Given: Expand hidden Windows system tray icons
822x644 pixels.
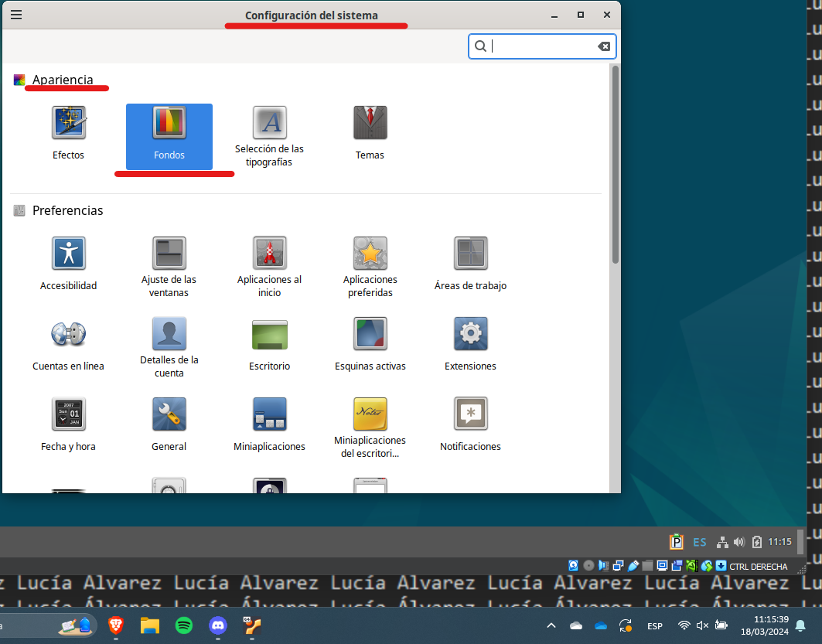Looking at the screenshot, I should pyautogui.click(x=551, y=625).
